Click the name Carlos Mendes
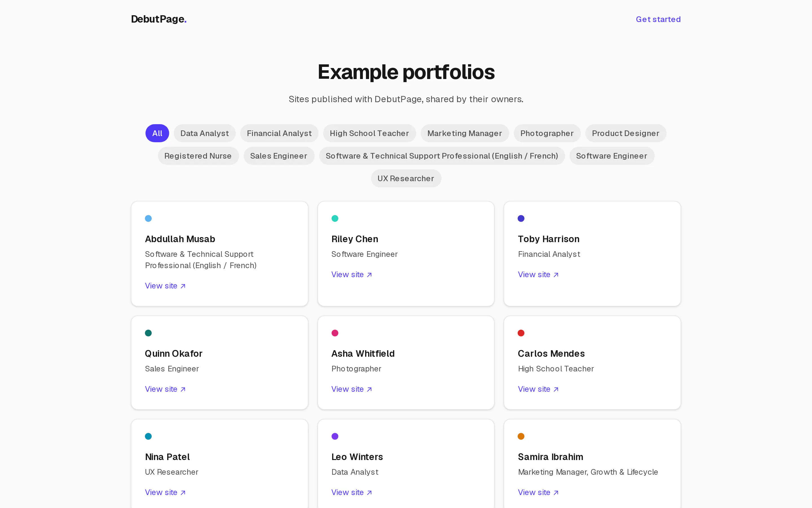Viewport: 812px width, 508px height. click(x=551, y=353)
